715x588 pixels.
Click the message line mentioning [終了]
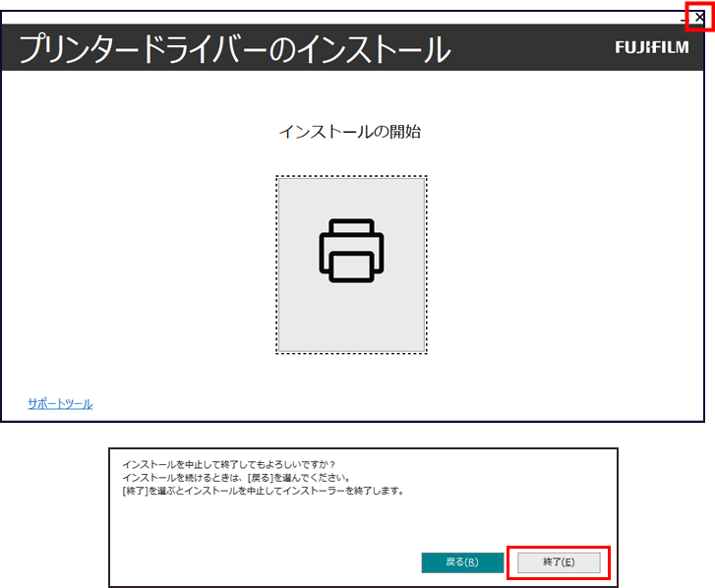click(x=262, y=490)
